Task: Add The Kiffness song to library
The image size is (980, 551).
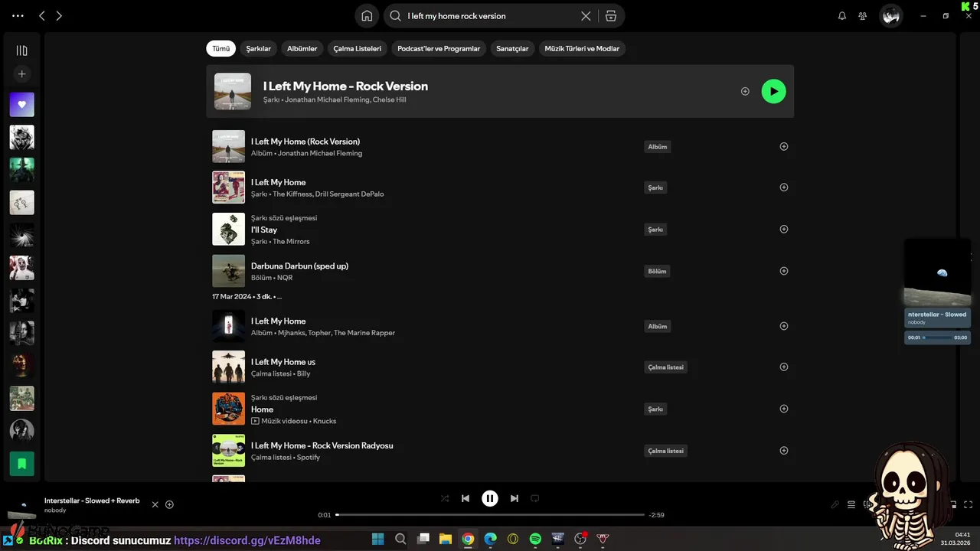Action: pos(783,187)
